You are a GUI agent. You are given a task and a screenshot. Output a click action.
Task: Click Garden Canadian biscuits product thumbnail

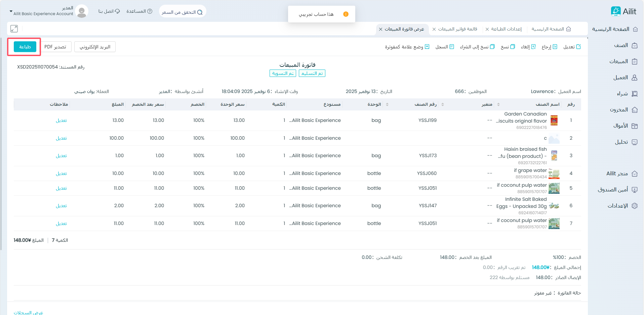[x=554, y=121]
